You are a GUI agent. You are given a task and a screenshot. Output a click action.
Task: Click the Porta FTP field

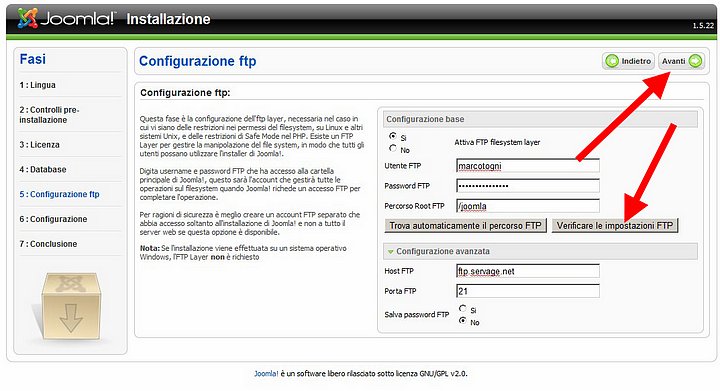(x=528, y=291)
